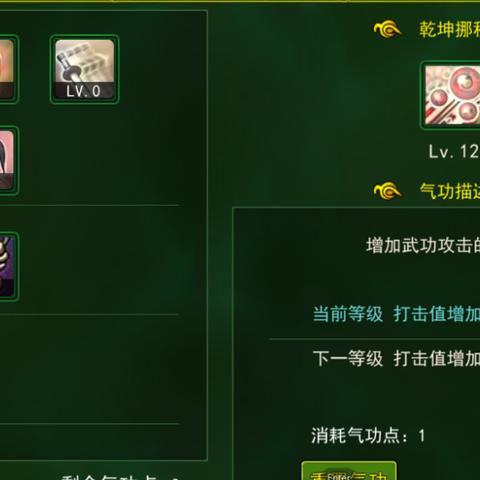
Task: Click the 消耗气功点: 1 cost label
Action: tap(368, 435)
